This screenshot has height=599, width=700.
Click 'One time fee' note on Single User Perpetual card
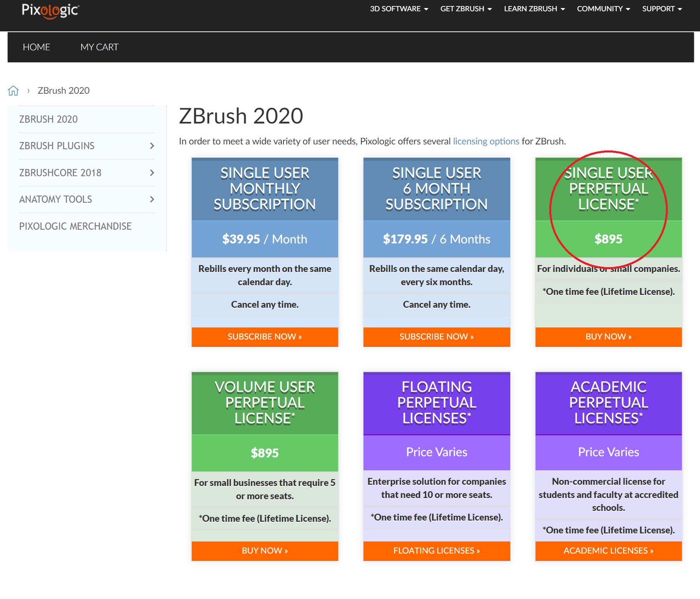[x=609, y=292]
